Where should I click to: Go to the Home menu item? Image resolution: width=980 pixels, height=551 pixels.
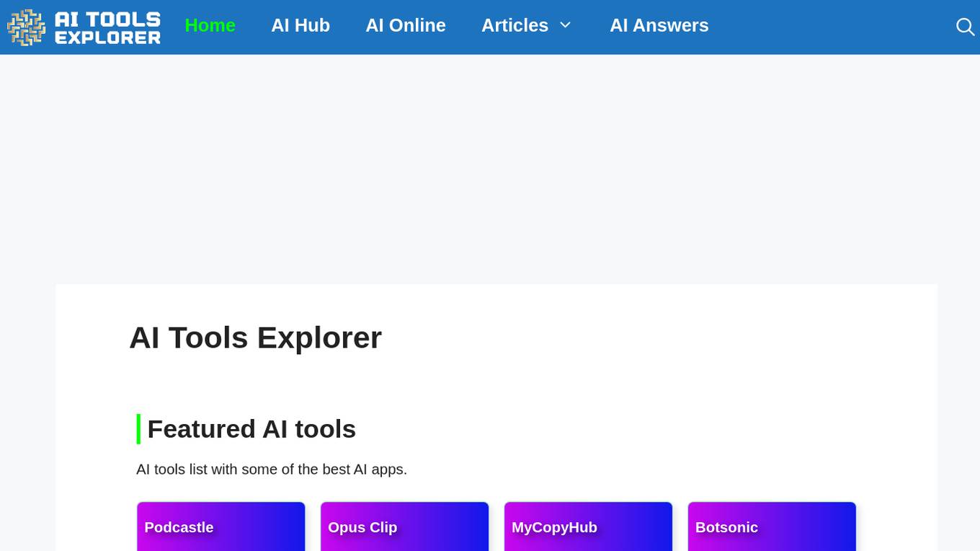click(x=210, y=25)
